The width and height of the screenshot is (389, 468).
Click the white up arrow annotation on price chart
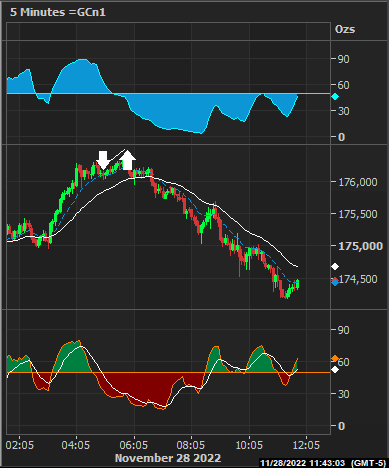pos(127,160)
